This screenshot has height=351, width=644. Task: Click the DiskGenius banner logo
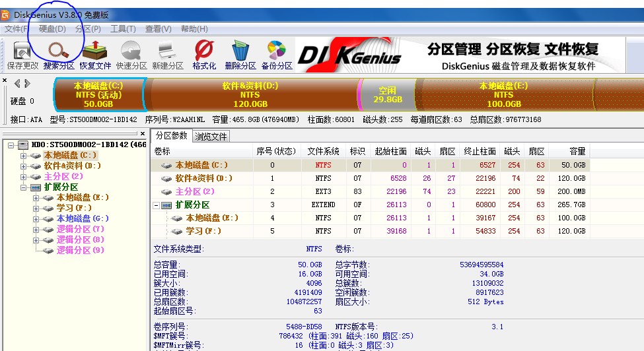pyautogui.click(x=350, y=55)
